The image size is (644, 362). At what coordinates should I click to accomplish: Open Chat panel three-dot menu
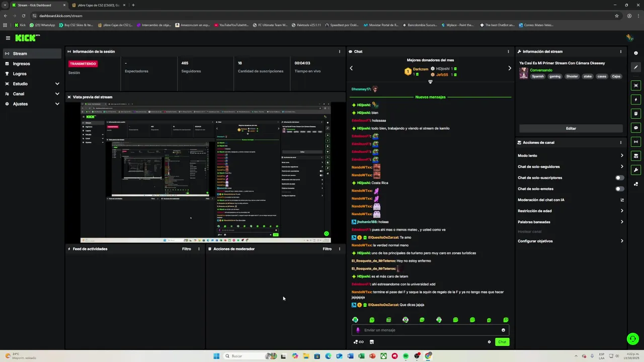tap(508, 51)
